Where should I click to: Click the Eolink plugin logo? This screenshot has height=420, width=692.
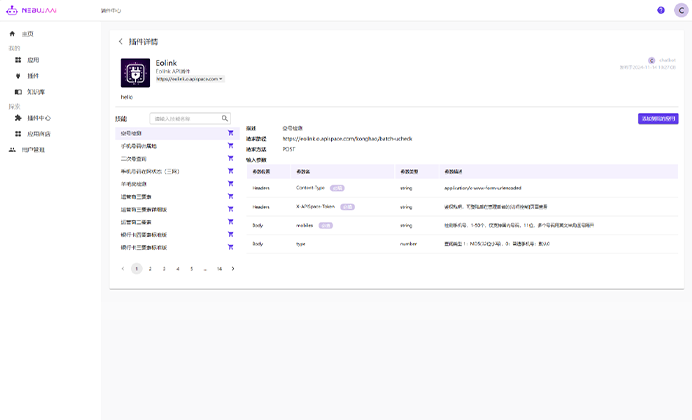[x=135, y=73]
